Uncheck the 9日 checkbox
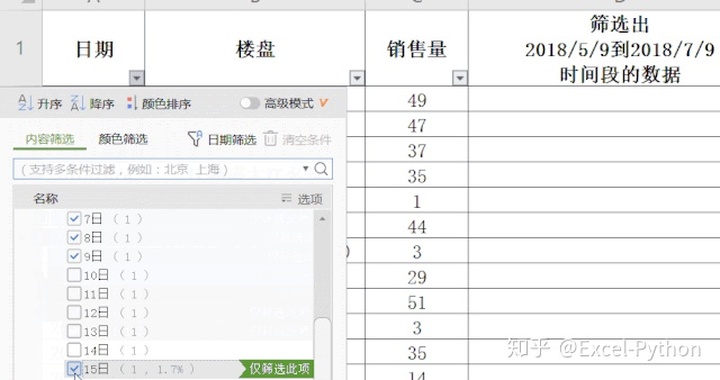Viewport: 720px width, 380px height. (74, 256)
